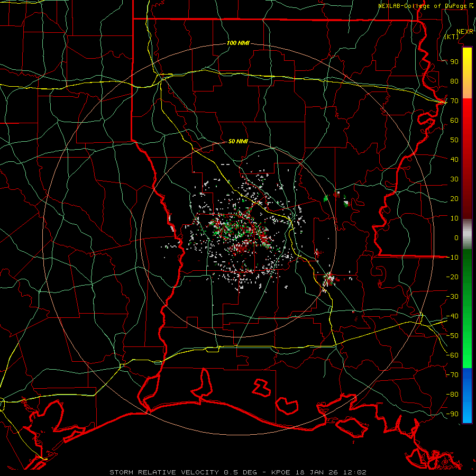Click the -40 value on velocity scale
The height and width of the screenshot is (476, 476).
[452, 316]
